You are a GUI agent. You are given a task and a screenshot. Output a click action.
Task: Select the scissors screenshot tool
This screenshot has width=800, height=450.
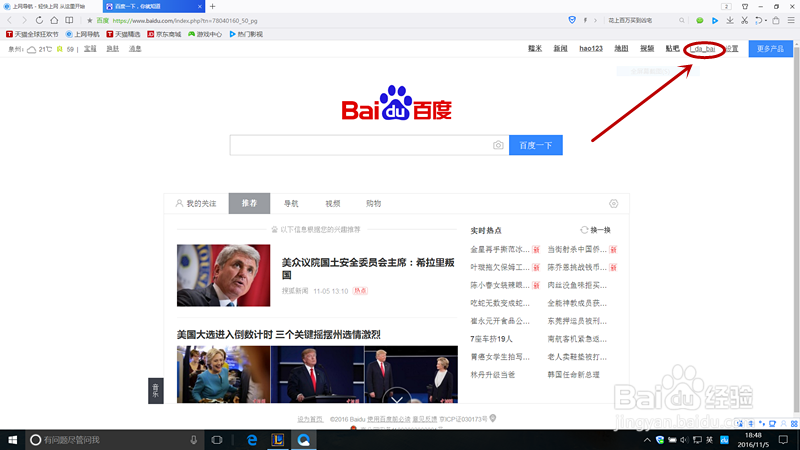(744, 20)
